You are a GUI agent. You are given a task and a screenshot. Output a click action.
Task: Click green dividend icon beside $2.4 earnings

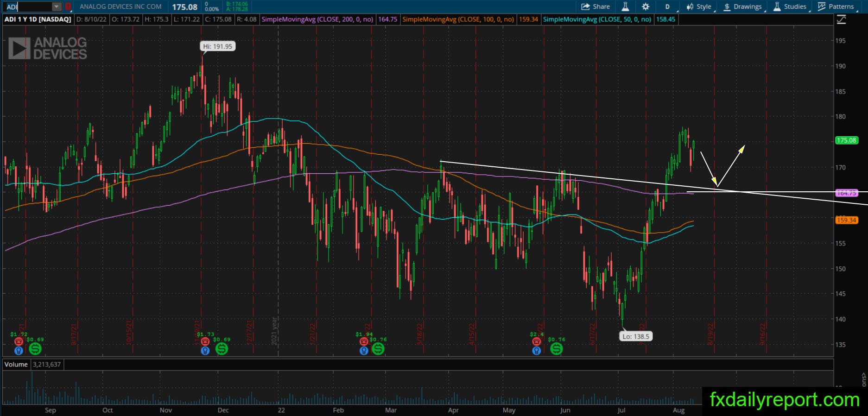tap(556, 348)
